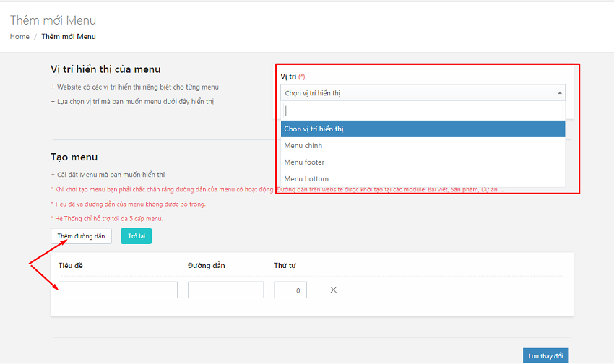Go to Home via the breadcrumb
614x364 pixels.
(20, 36)
